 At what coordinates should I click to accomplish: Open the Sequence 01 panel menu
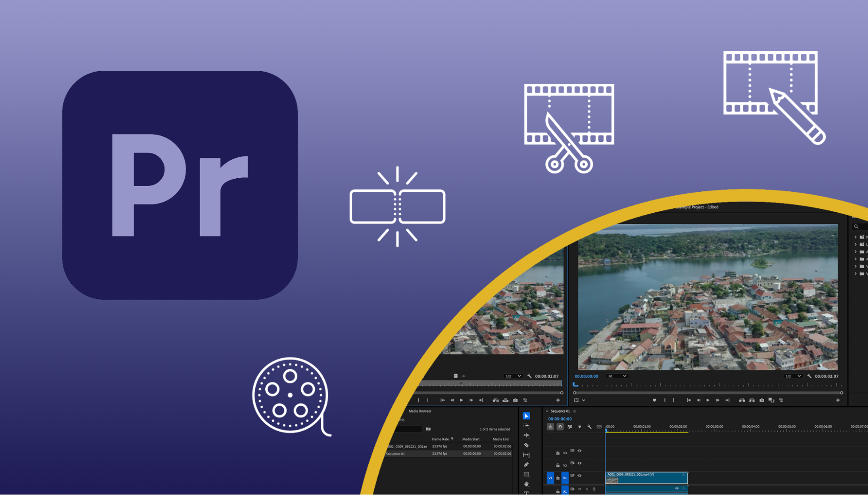(x=574, y=411)
